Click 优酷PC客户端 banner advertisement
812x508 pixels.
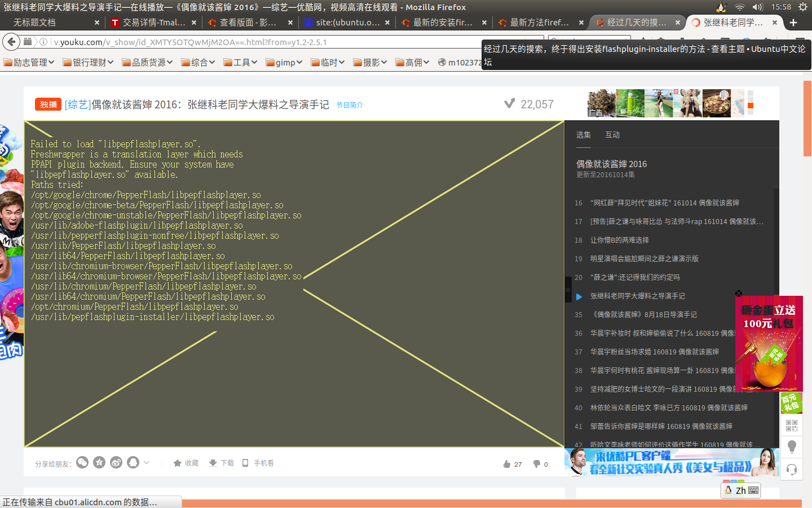(672, 462)
